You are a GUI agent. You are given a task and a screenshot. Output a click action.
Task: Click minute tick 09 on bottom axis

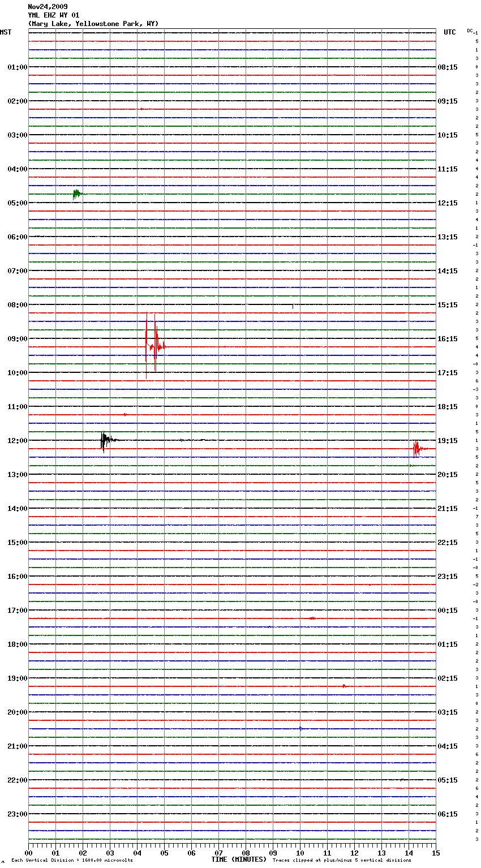coord(273,853)
